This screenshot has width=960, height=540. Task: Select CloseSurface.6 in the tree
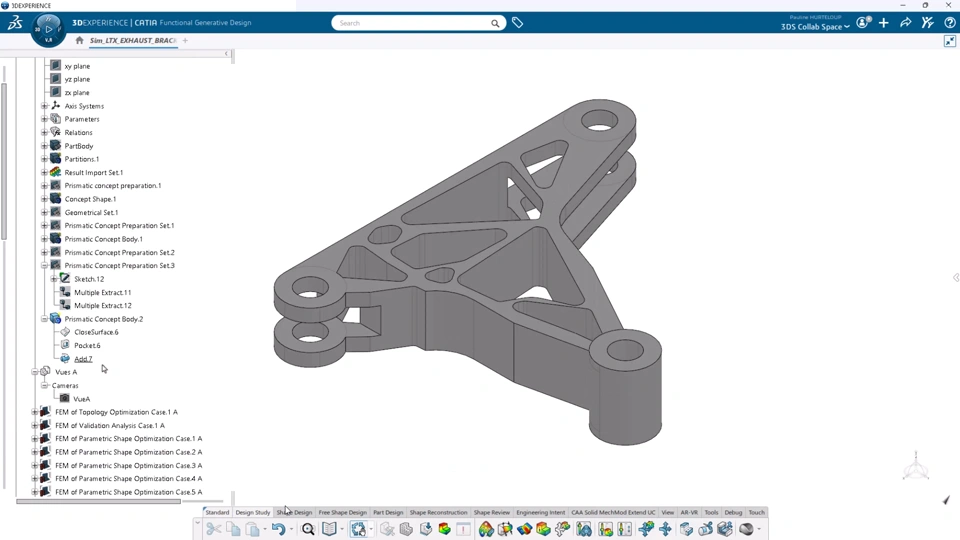pyautogui.click(x=96, y=332)
